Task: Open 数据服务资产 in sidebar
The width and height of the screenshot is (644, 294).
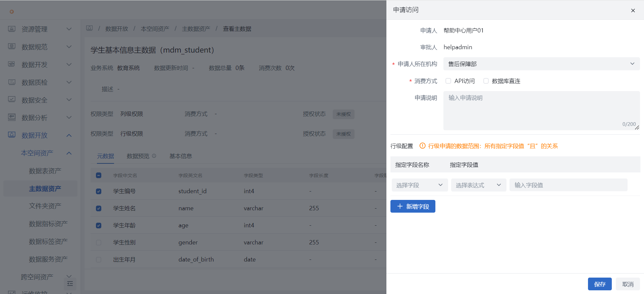Action: (x=48, y=259)
